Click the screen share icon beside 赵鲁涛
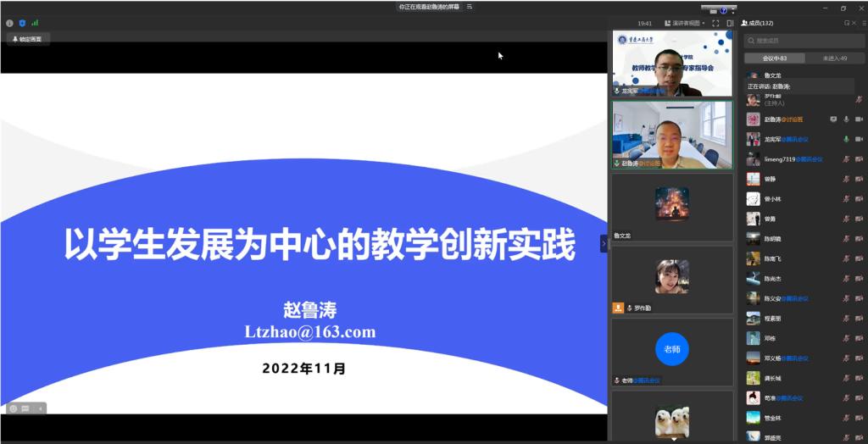This screenshot has width=868, height=444. click(833, 119)
